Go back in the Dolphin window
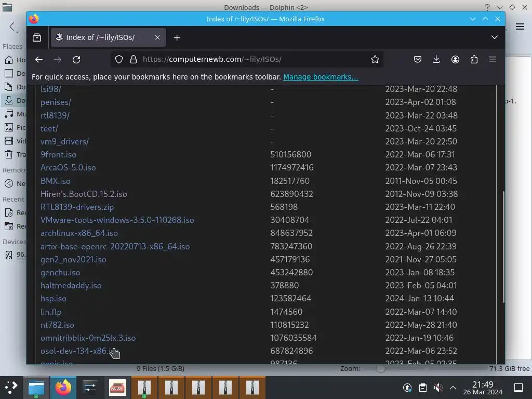 coord(12,26)
